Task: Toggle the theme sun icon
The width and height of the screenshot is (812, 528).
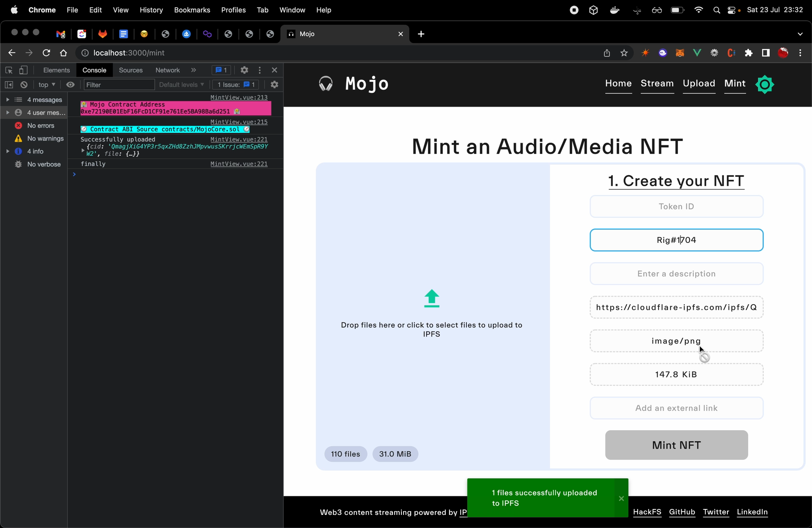Action: tap(765, 85)
